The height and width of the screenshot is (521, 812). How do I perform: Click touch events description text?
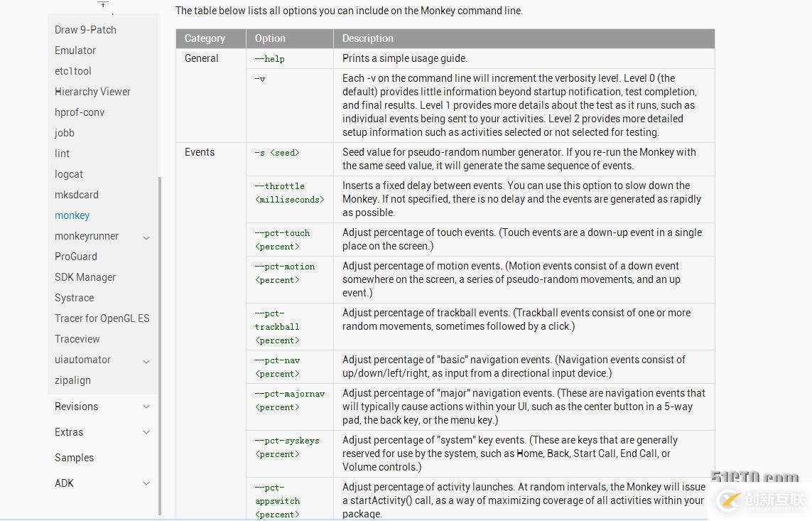(x=522, y=240)
